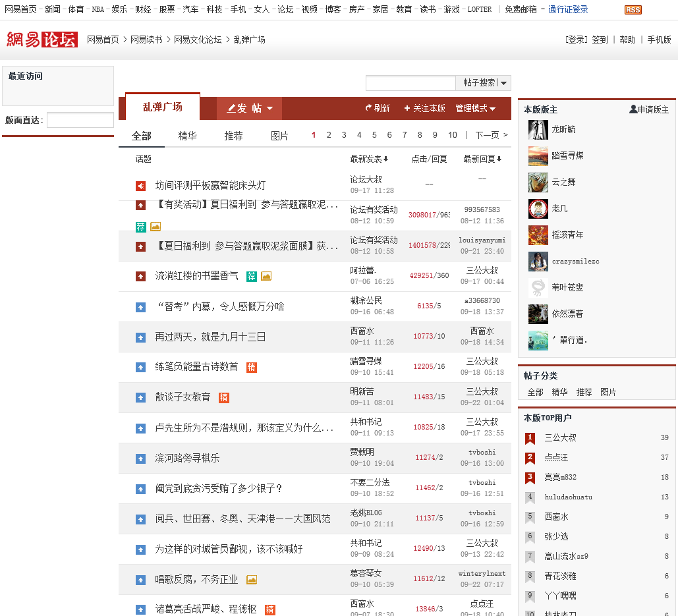
Task: Sort by 最新发表 column arrow
Action: click(385, 159)
